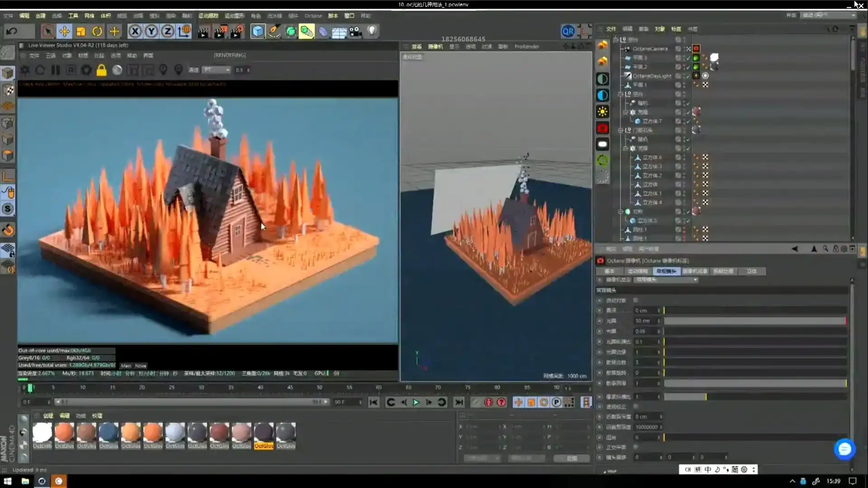Screen dimensions: 868x488
Task: Click the undo arrow icon
Action: (x=12, y=31)
